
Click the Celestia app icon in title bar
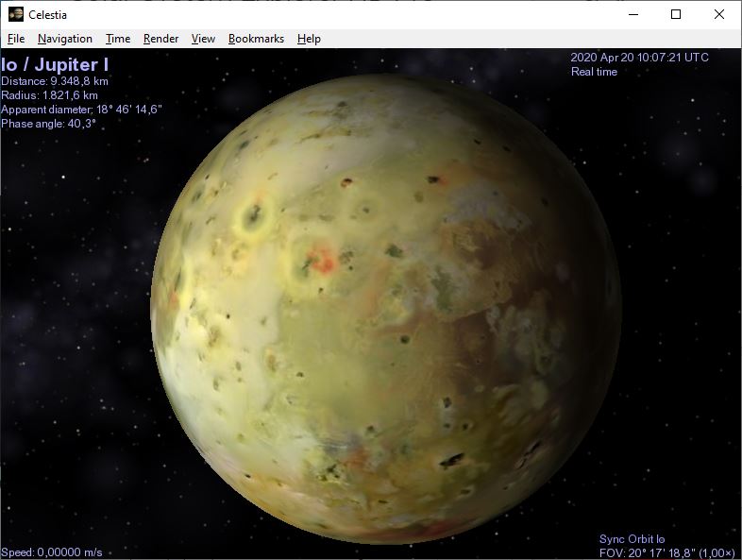coord(15,14)
